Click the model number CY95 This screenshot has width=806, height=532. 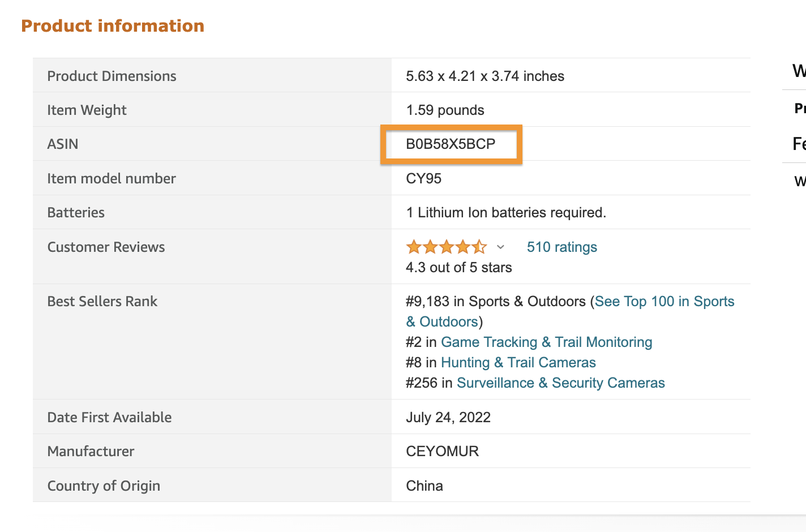[x=424, y=178]
